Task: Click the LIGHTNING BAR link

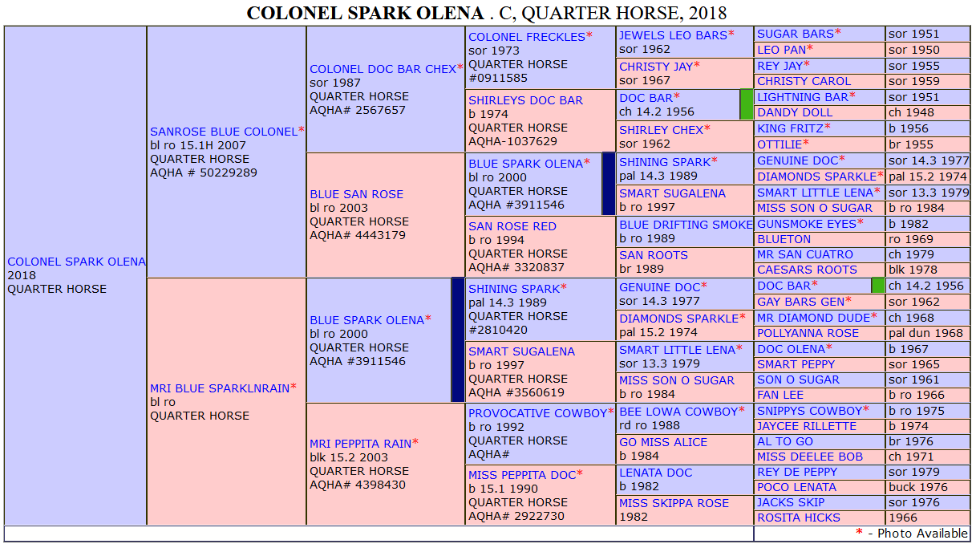Action: (802, 97)
